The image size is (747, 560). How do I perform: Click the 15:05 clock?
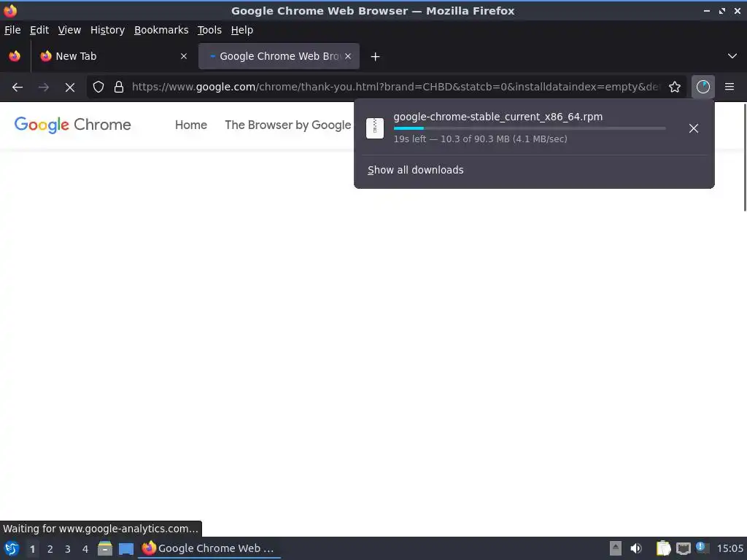[x=729, y=548]
